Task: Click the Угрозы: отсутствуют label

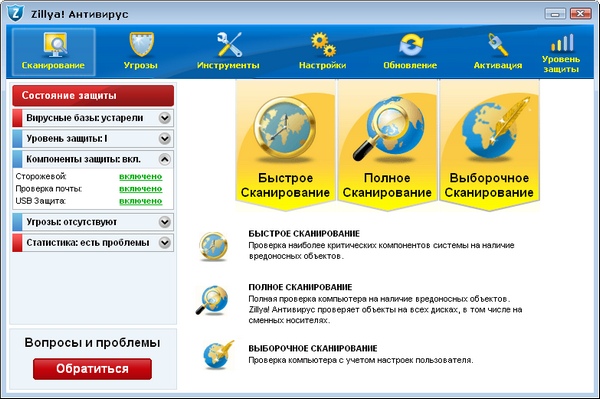Action: (72, 222)
